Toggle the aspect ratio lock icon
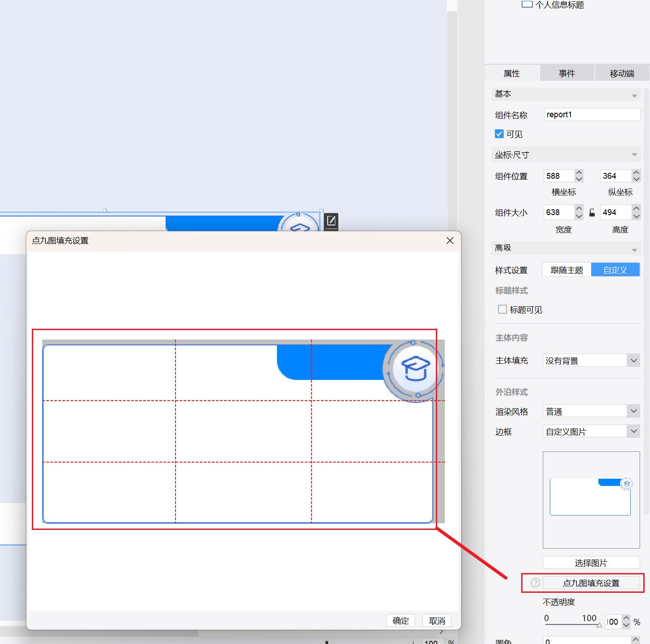650x644 pixels. [x=592, y=212]
